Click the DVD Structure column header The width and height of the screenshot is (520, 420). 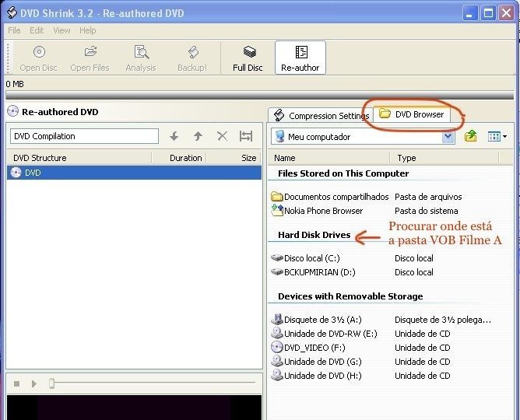(79, 158)
